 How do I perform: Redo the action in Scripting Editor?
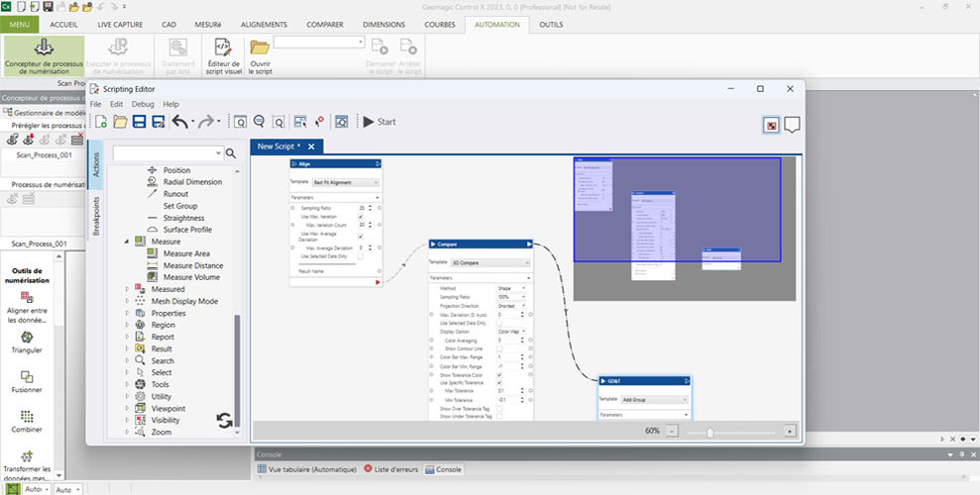point(206,122)
